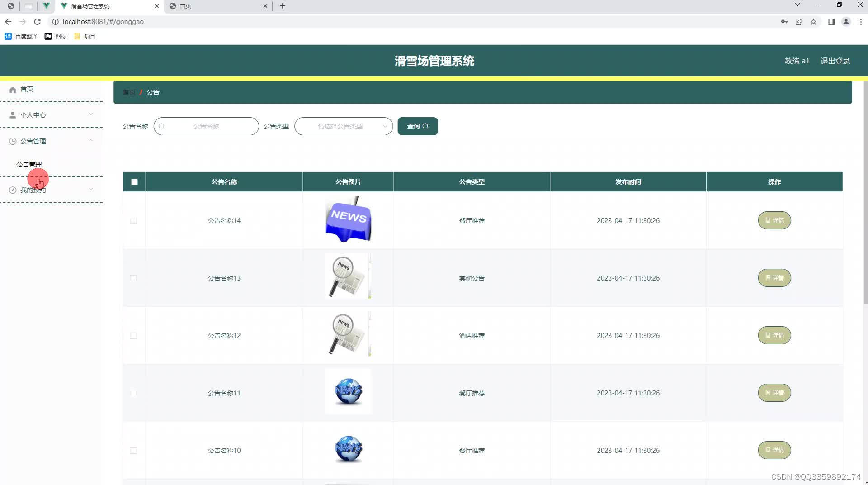
Task: Open 详情 for 公告名称13
Action: click(x=774, y=278)
